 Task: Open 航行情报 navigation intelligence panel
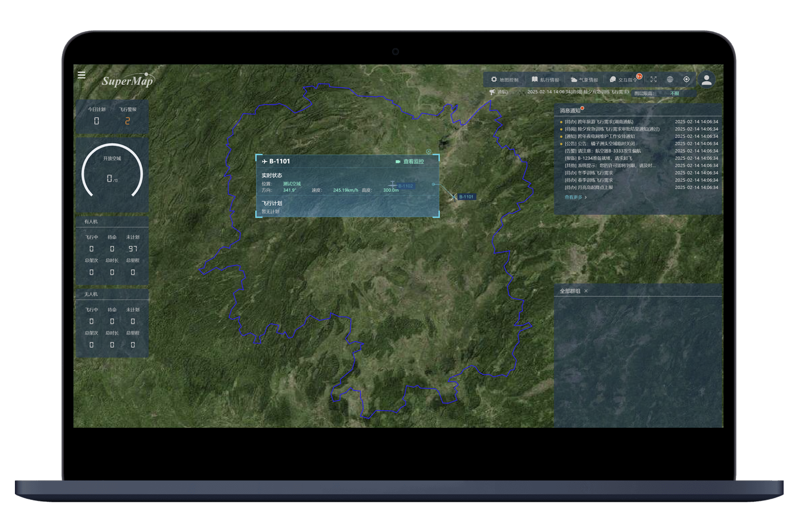(x=545, y=80)
